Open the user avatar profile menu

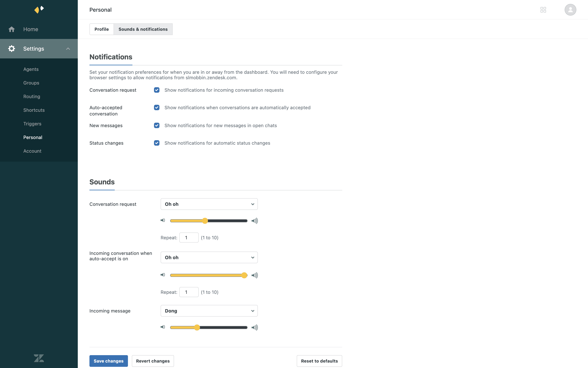570,10
